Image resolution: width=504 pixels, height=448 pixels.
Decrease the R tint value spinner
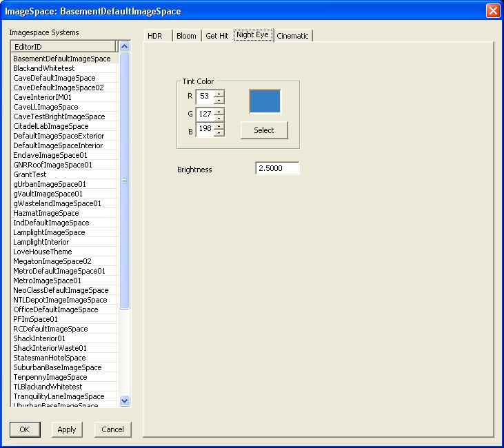pos(219,100)
